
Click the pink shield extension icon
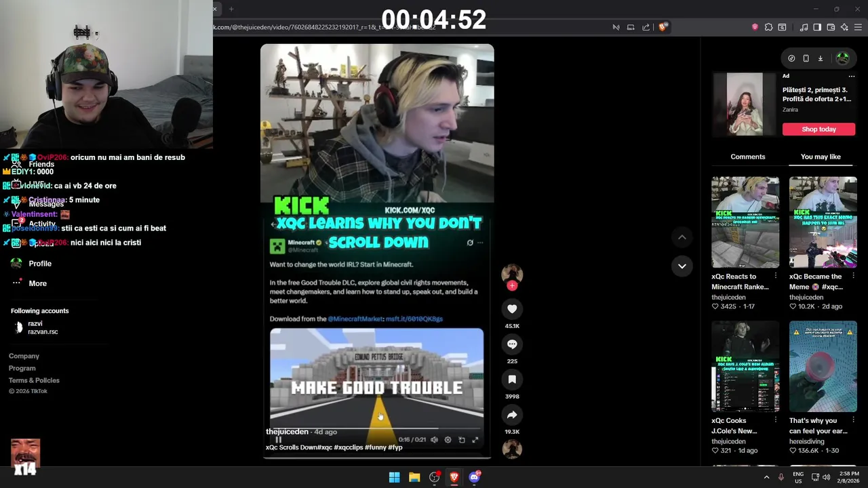click(x=755, y=27)
